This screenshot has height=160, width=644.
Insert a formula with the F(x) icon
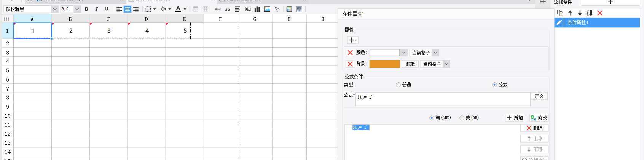pyautogui.click(x=247, y=9)
